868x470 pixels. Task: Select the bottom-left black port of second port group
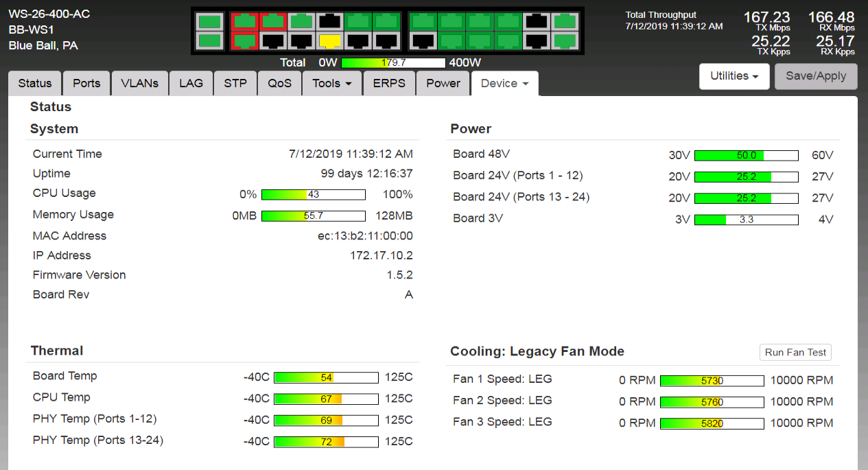(423, 41)
